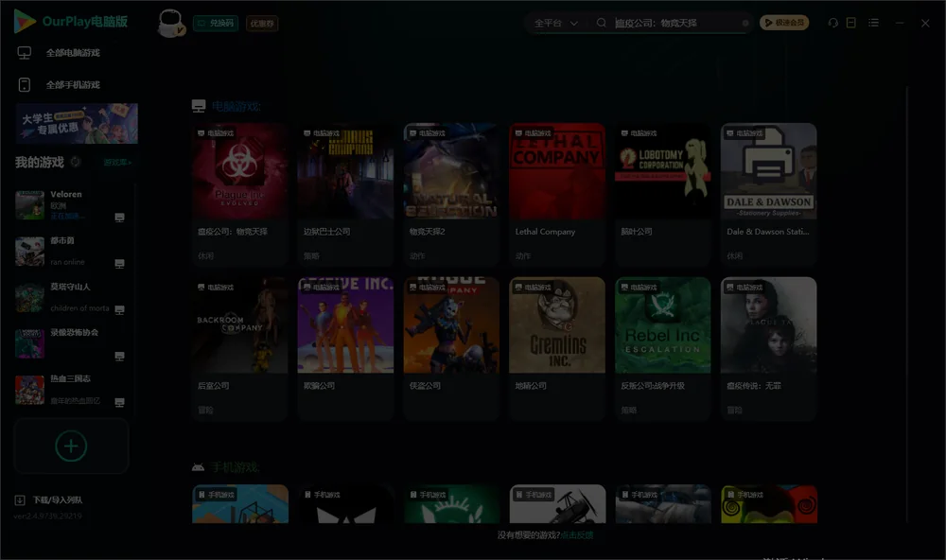Open customer support headset icon
The height and width of the screenshot is (560, 946).
pyautogui.click(x=833, y=23)
